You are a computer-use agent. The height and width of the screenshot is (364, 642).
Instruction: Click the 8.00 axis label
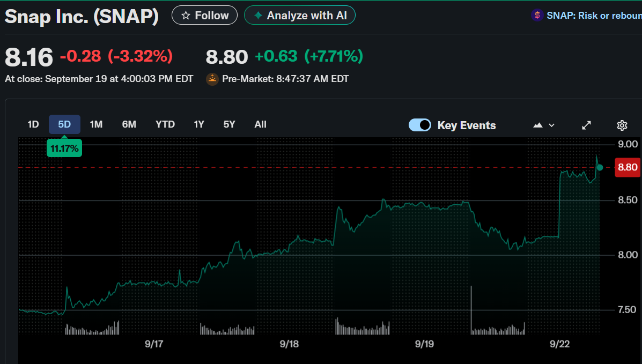pyautogui.click(x=628, y=255)
